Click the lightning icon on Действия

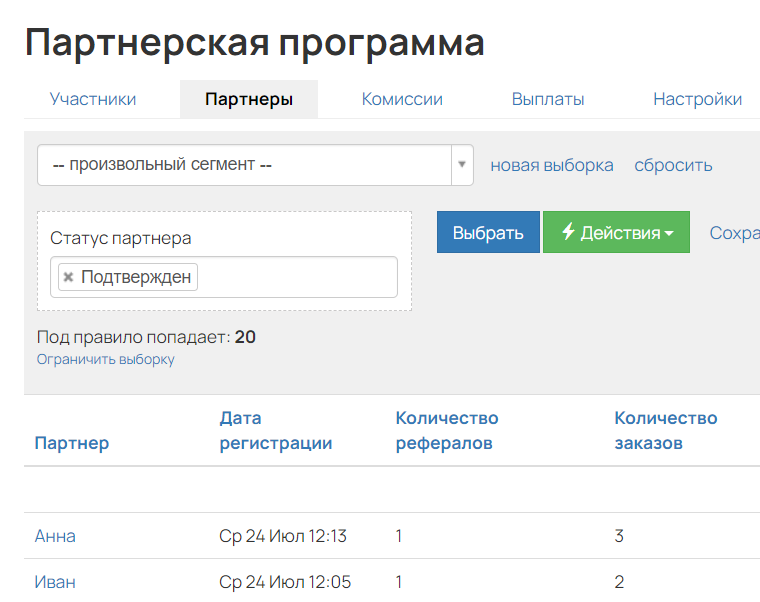click(x=568, y=231)
